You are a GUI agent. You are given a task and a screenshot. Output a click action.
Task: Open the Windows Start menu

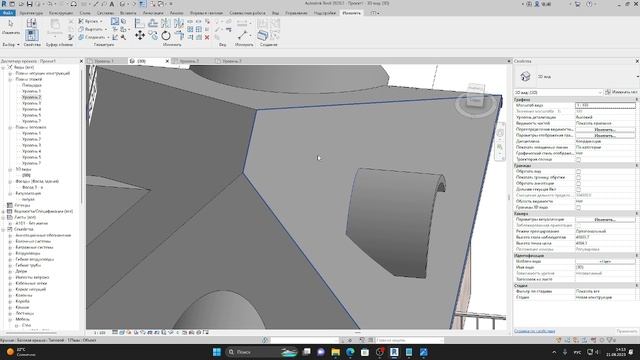click(217, 352)
